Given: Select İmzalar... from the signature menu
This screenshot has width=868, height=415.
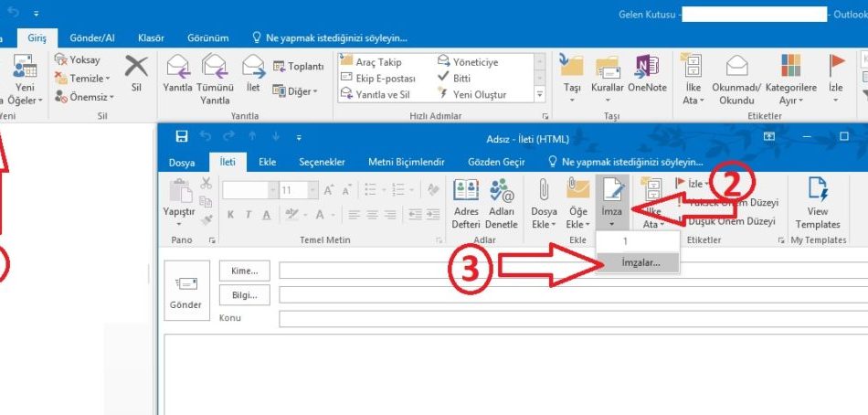Looking at the screenshot, I should [x=638, y=262].
